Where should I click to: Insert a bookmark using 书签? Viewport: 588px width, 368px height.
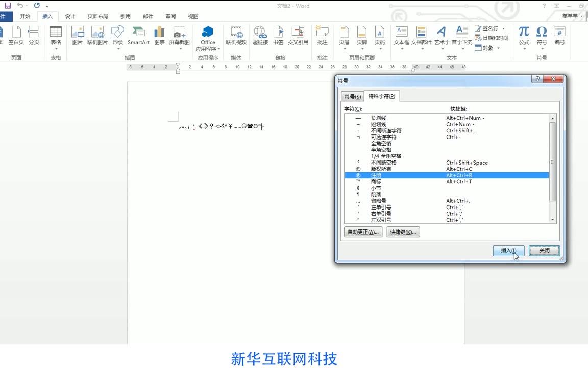pos(278,36)
